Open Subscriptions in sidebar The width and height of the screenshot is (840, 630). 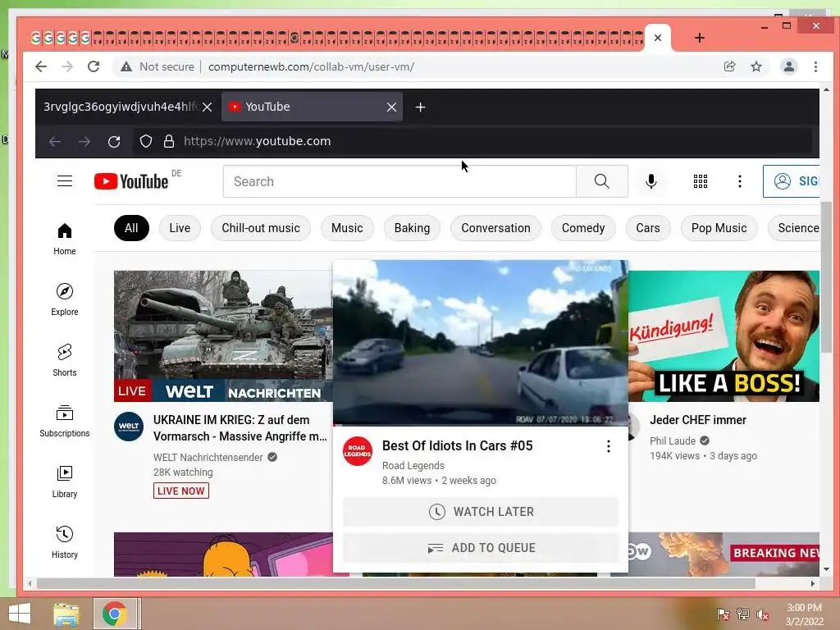(x=65, y=421)
